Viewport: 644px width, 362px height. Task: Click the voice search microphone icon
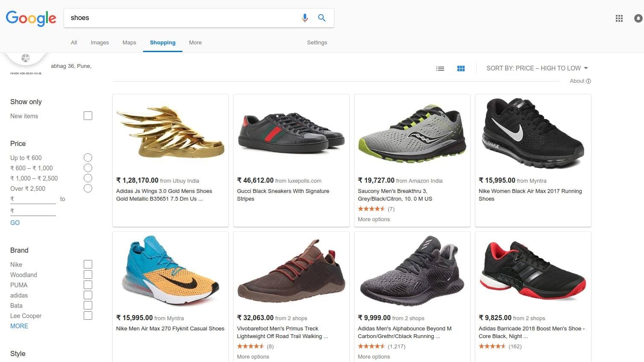[x=304, y=18]
